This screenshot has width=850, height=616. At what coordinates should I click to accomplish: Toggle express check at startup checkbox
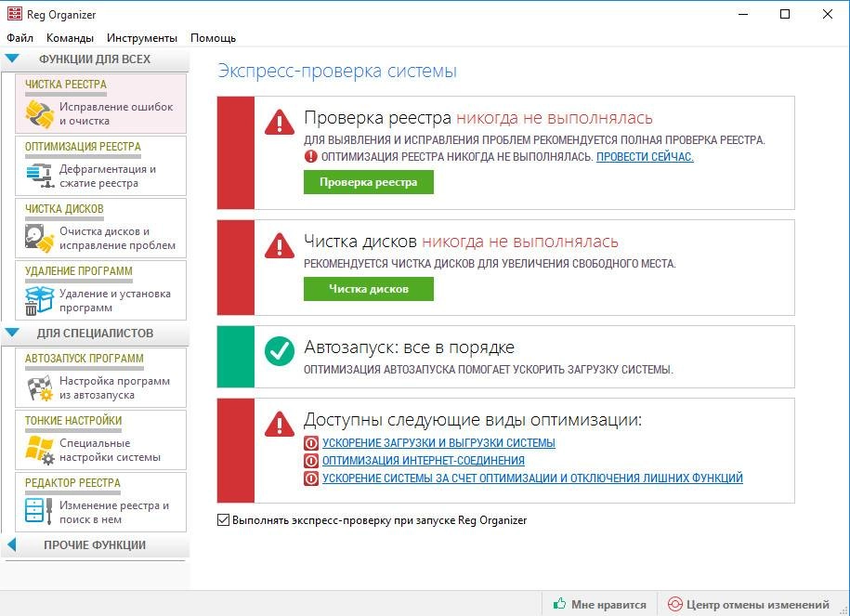[223, 520]
